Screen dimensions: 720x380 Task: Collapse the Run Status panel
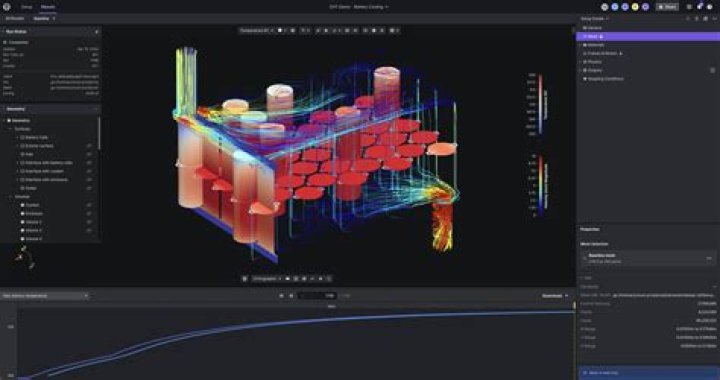point(96,32)
